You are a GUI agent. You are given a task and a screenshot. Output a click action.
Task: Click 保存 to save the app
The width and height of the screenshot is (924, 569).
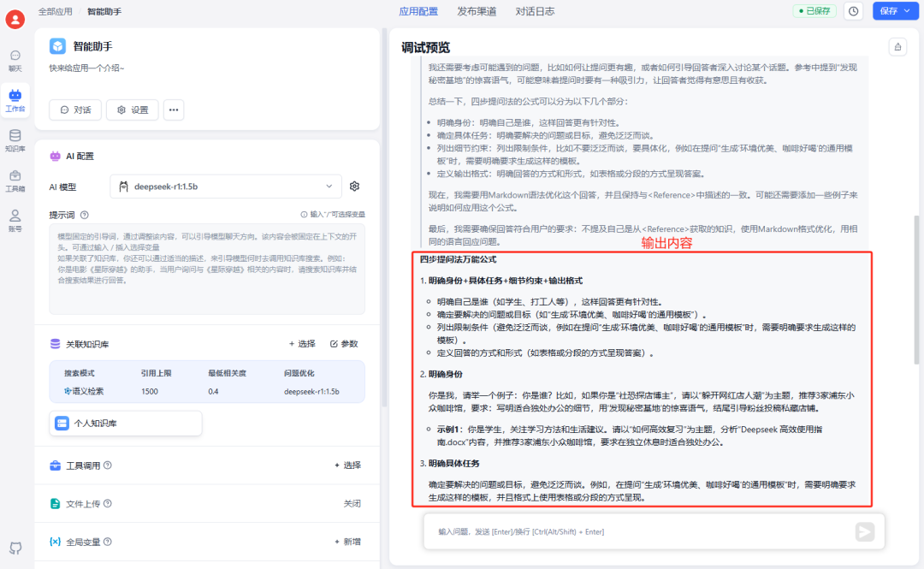(x=888, y=11)
